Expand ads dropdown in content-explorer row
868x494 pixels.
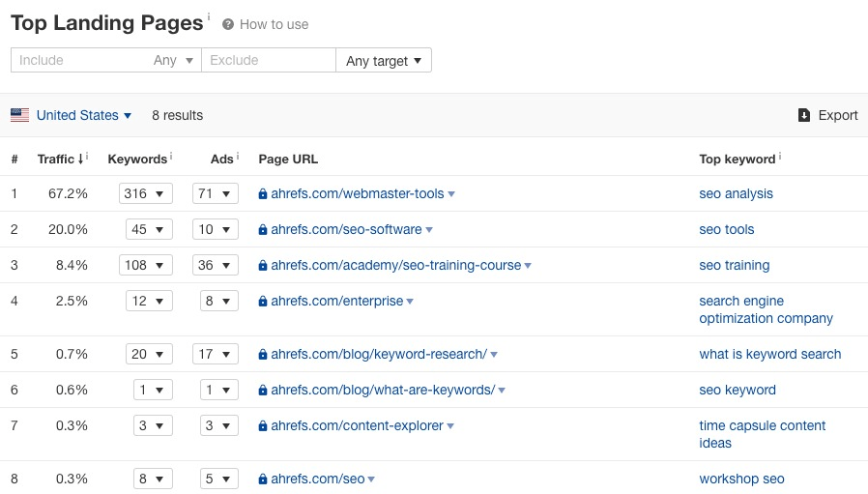pos(219,425)
